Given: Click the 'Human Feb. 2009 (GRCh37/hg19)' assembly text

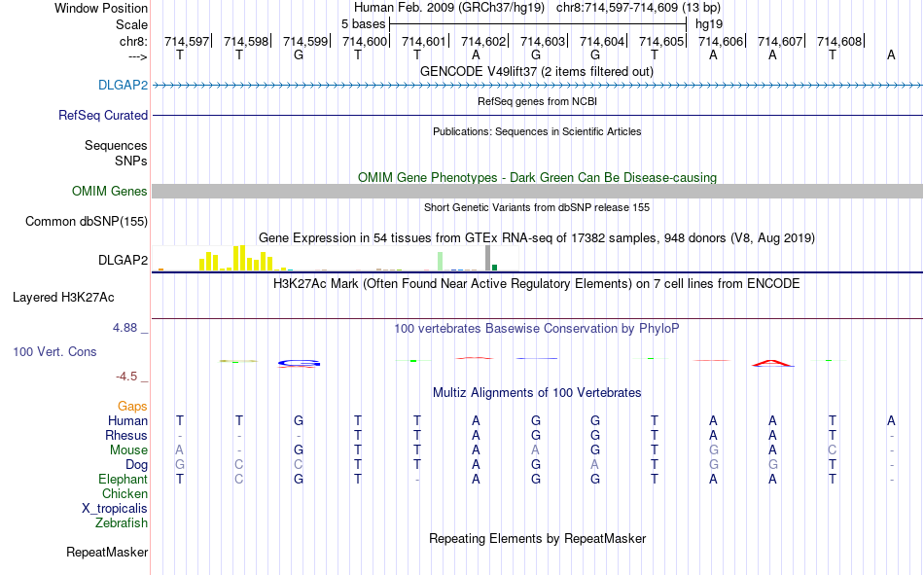Looking at the screenshot, I should 449,8.
